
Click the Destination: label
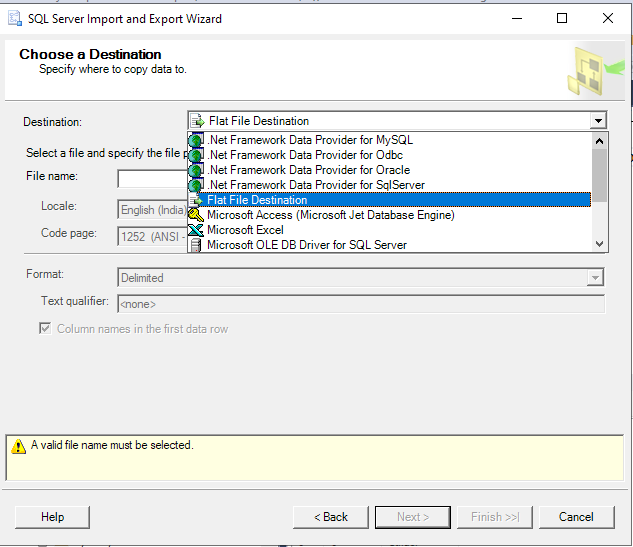52,122
